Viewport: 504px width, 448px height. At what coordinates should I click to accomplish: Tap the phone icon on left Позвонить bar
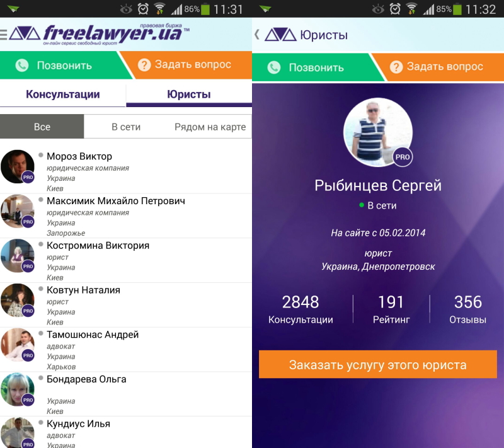pos(22,66)
